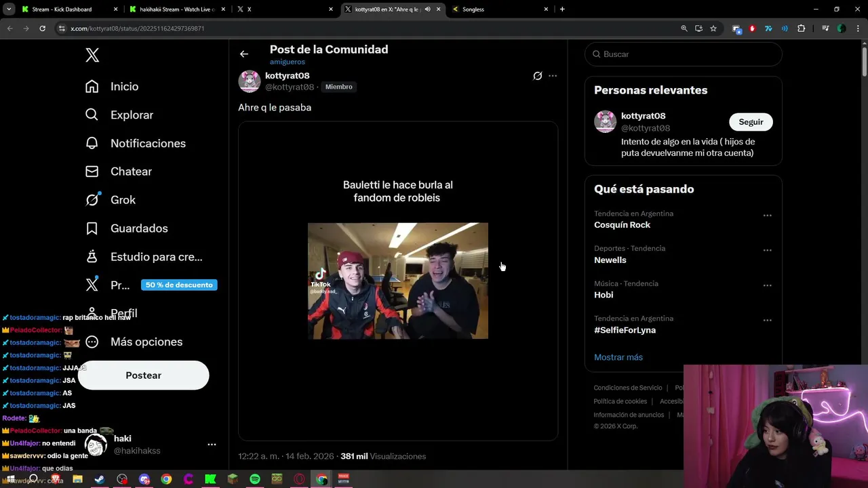868x488 pixels.
Task: Open options for Cosquín Rock trend
Action: pyautogui.click(x=767, y=216)
